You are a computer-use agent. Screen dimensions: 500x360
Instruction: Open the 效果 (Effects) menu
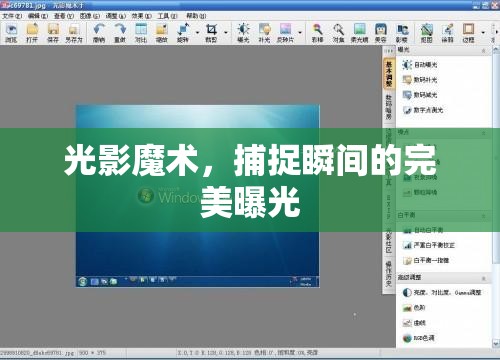coord(141,16)
